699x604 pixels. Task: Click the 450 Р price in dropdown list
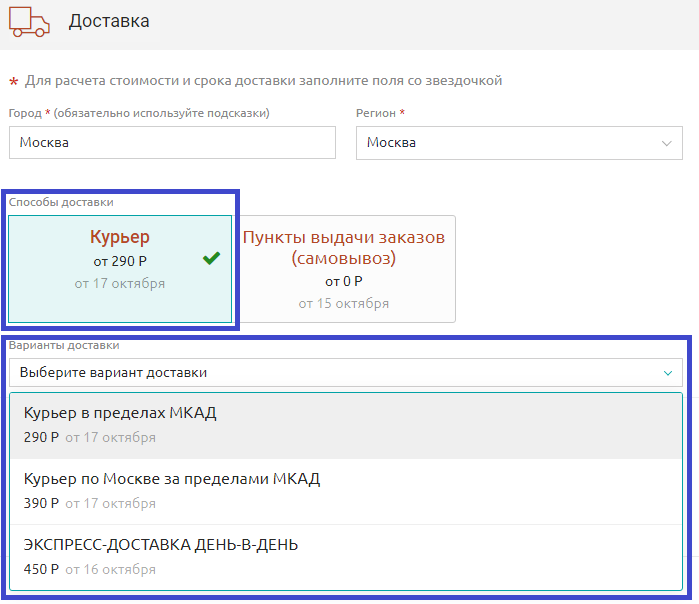click(x=41, y=569)
